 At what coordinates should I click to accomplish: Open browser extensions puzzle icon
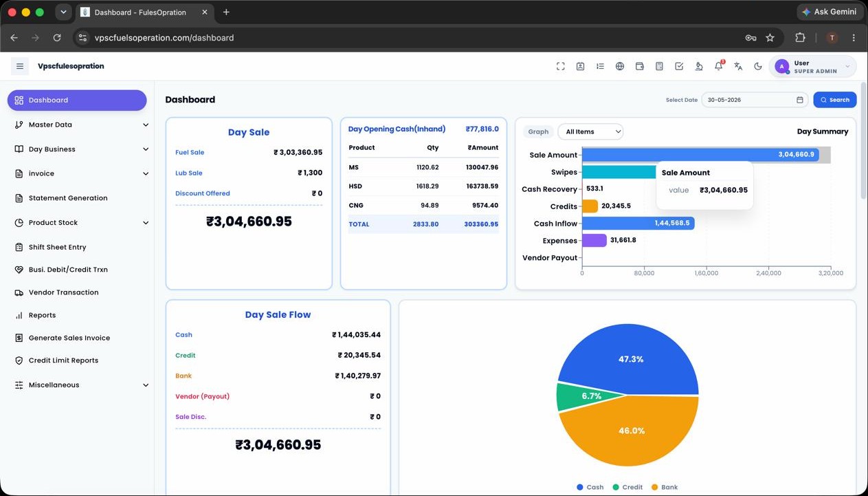coord(800,38)
